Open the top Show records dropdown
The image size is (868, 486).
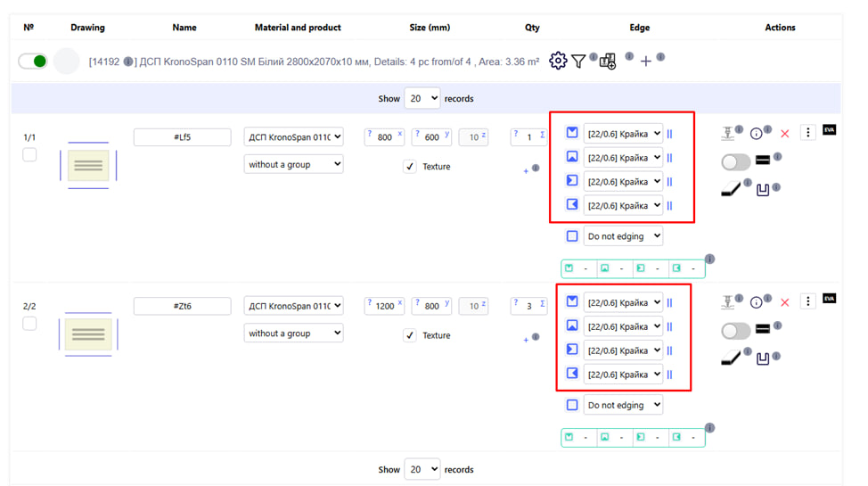(x=422, y=98)
